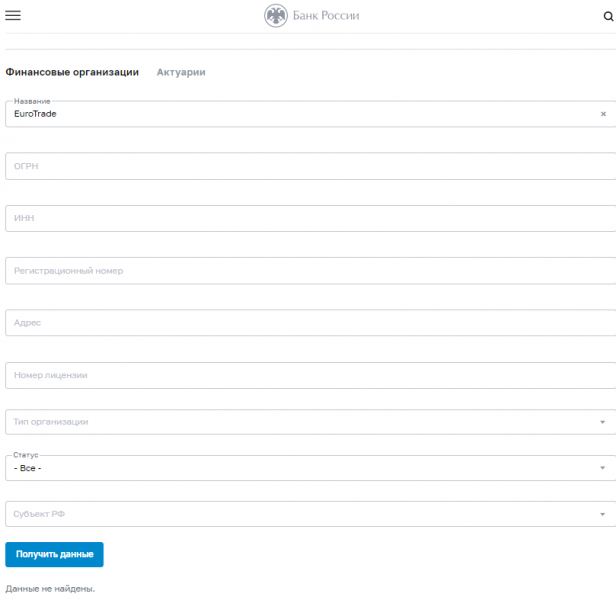
Task: Open the Статус dropdown showing Все
Action: (310, 468)
